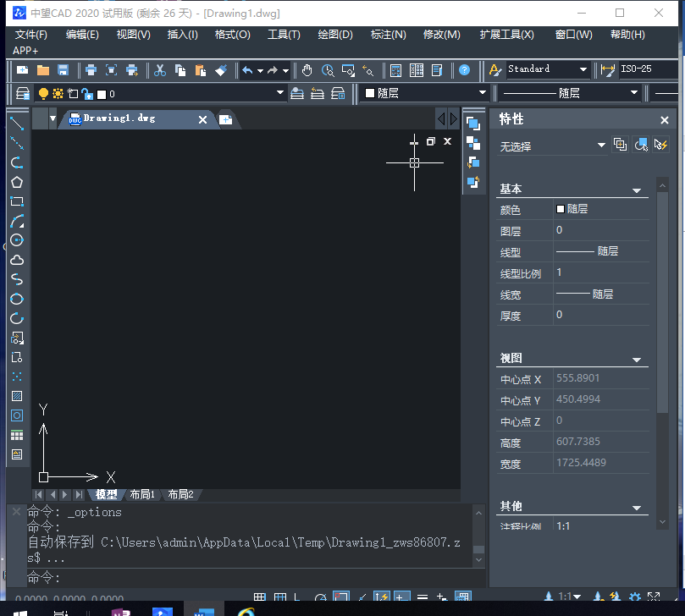Screen dimensions: 685x616
Task: Select the Line drawing tool
Action: (16, 124)
